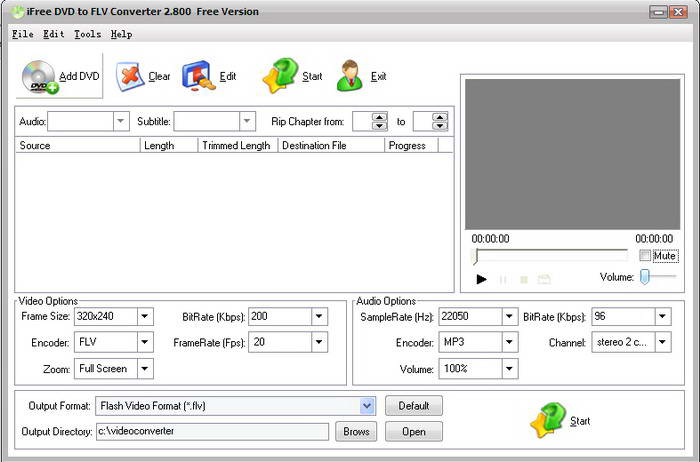Open the Frame Size dropdown
Viewport: 700px width, 462px height.
coord(145,316)
